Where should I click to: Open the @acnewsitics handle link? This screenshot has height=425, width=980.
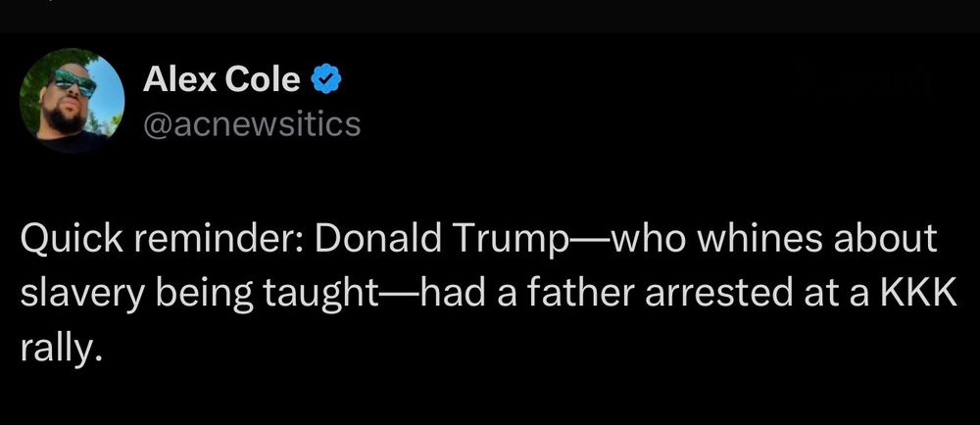point(252,124)
